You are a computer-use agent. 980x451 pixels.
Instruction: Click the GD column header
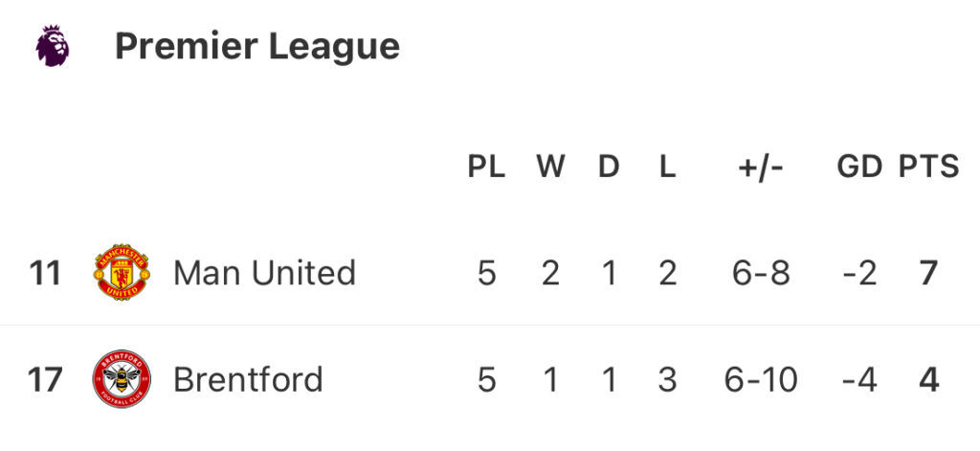(858, 167)
